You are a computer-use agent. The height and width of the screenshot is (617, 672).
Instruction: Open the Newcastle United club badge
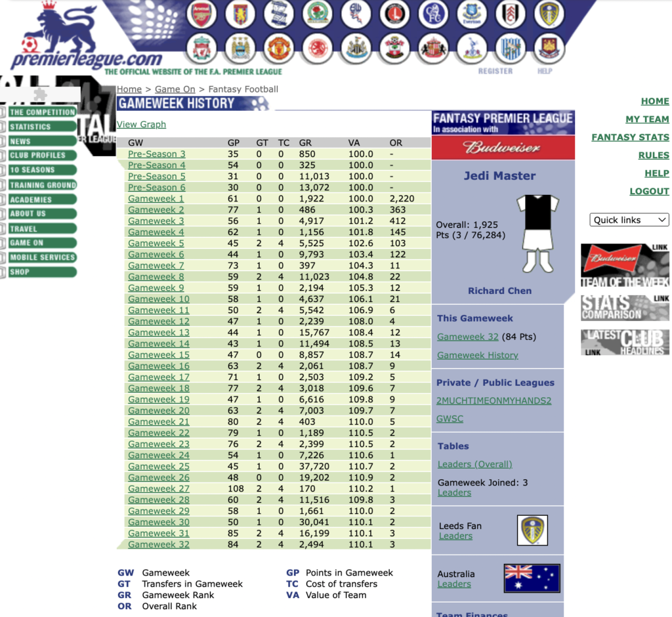356,48
